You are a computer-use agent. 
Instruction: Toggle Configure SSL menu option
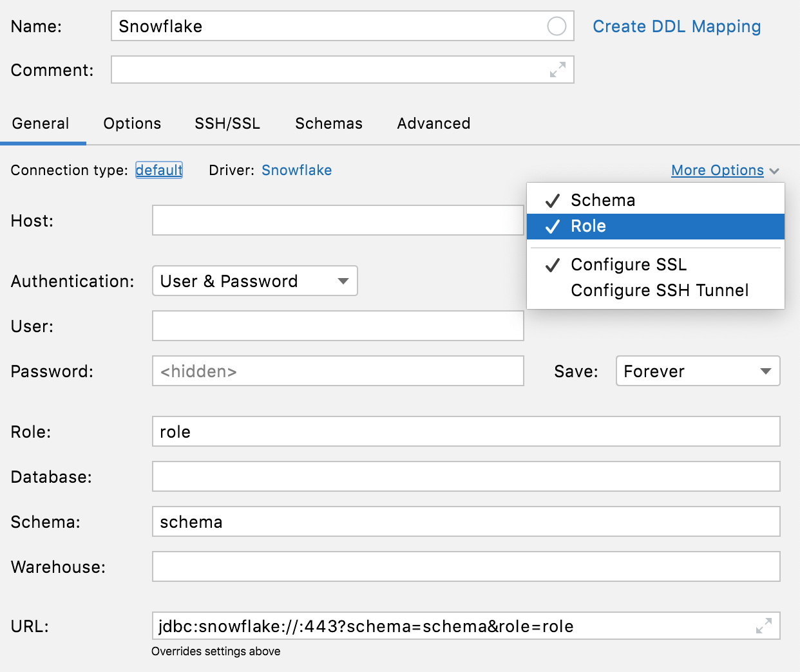pyautogui.click(x=629, y=265)
